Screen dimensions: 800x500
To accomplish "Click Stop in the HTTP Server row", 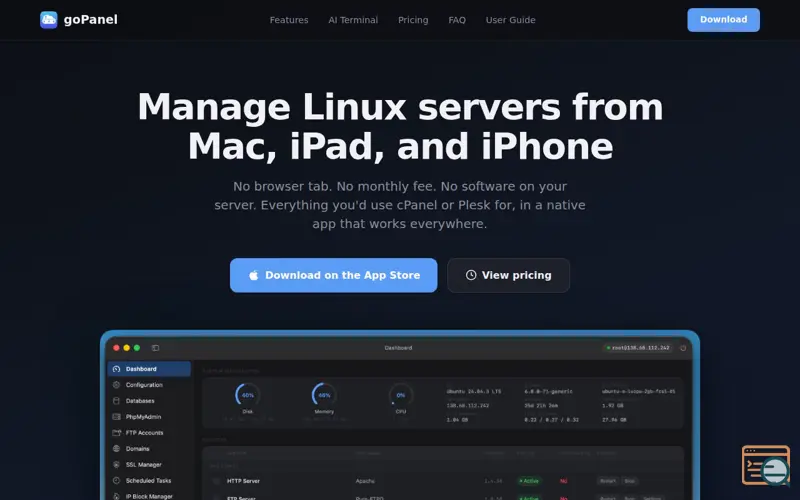I will tap(630, 481).
